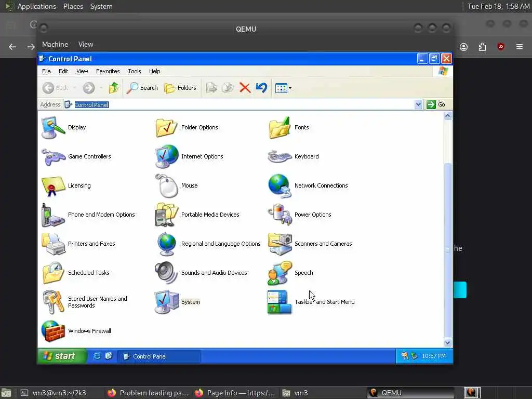This screenshot has height=399, width=532.
Task: Click the blue Undo toolbar icon
Action: (x=262, y=88)
